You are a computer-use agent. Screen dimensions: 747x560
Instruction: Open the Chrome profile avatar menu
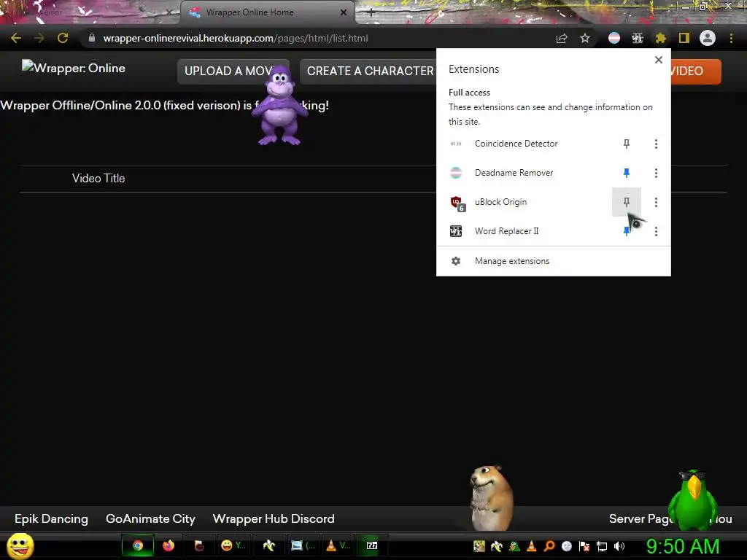(x=708, y=38)
